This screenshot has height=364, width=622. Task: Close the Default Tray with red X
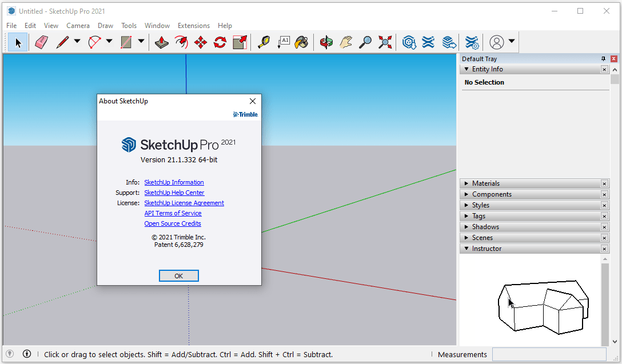click(x=613, y=59)
